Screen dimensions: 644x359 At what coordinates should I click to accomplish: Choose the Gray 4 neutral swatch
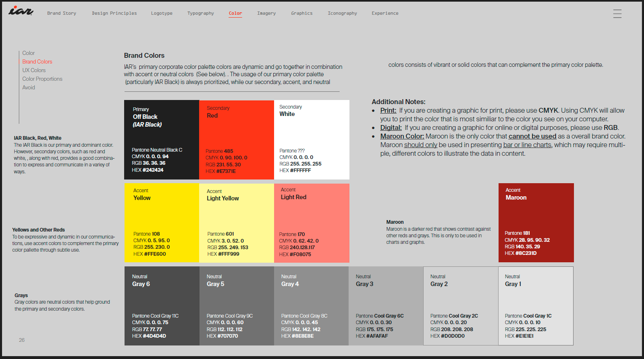coord(311,306)
